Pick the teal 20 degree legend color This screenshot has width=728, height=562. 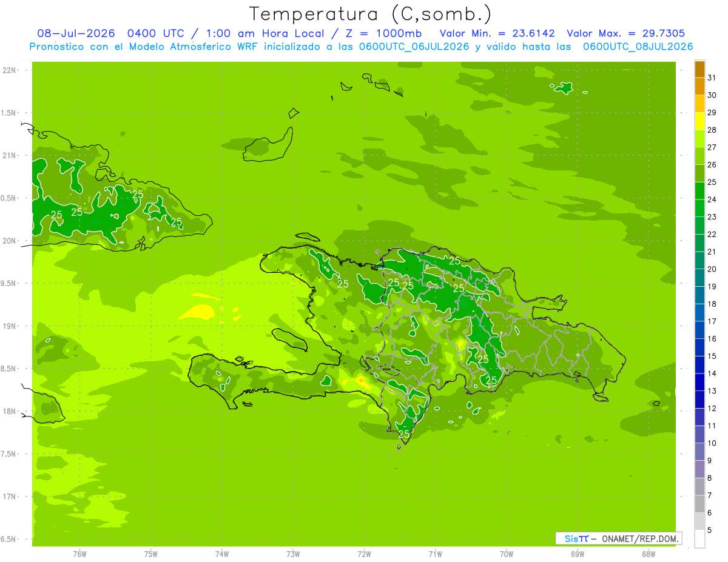pyautogui.click(x=699, y=261)
